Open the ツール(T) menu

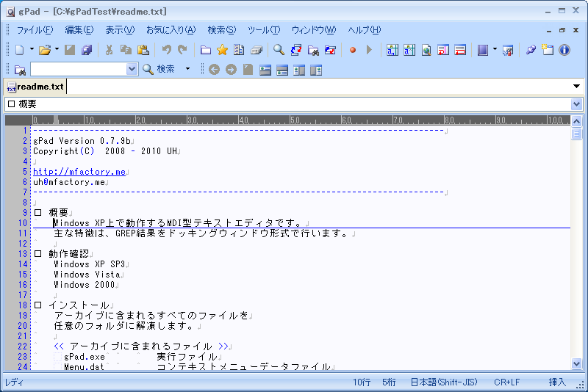(x=263, y=30)
